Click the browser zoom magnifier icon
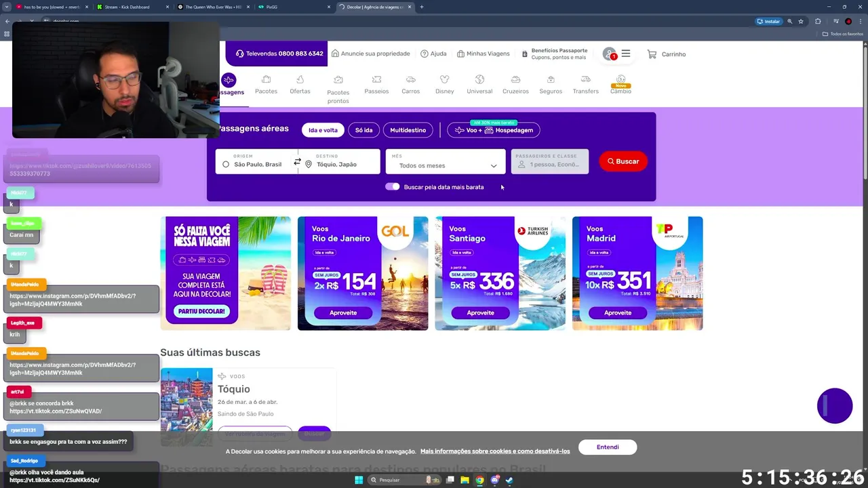 pos(789,21)
